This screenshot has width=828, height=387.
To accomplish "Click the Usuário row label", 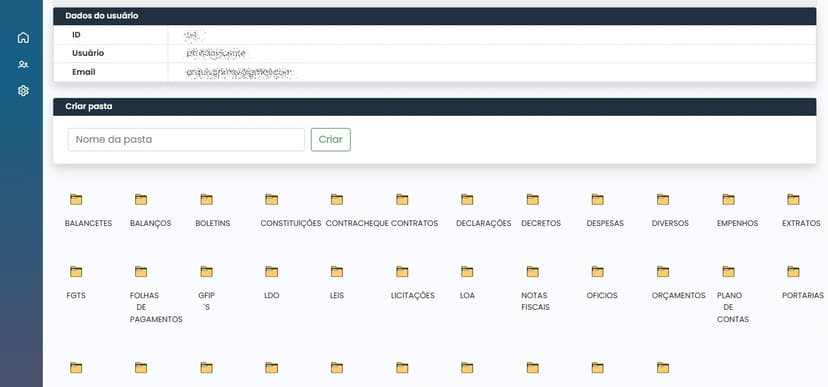I will tap(88, 53).
